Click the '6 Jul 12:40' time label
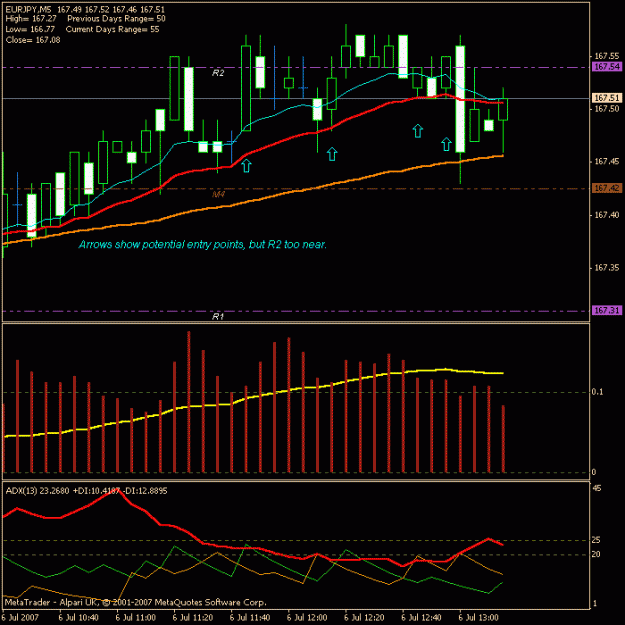Viewport: 625px width, 625px height. tap(422, 618)
